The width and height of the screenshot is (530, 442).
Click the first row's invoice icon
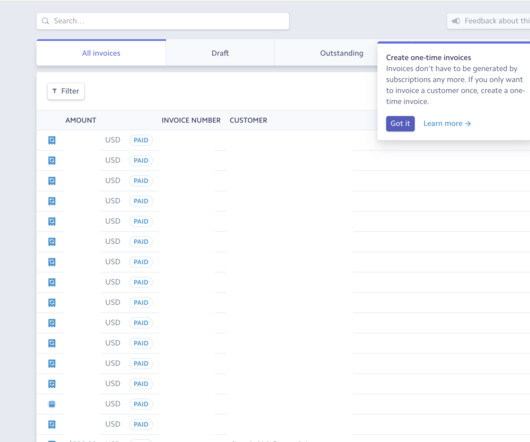click(x=52, y=140)
